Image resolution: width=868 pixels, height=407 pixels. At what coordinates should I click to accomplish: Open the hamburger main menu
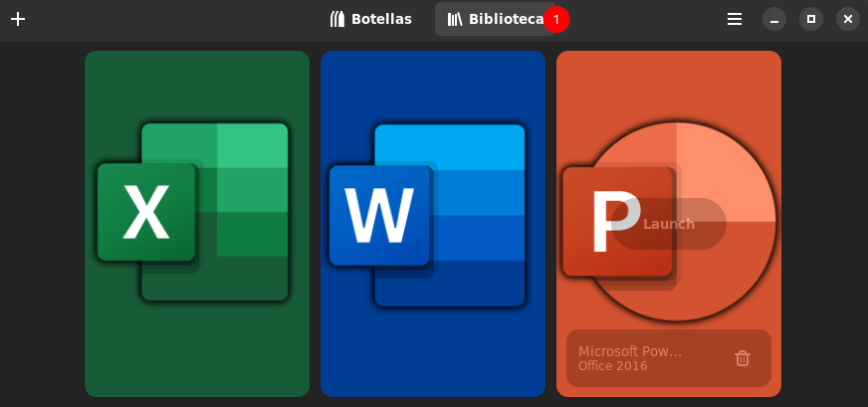click(735, 19)
